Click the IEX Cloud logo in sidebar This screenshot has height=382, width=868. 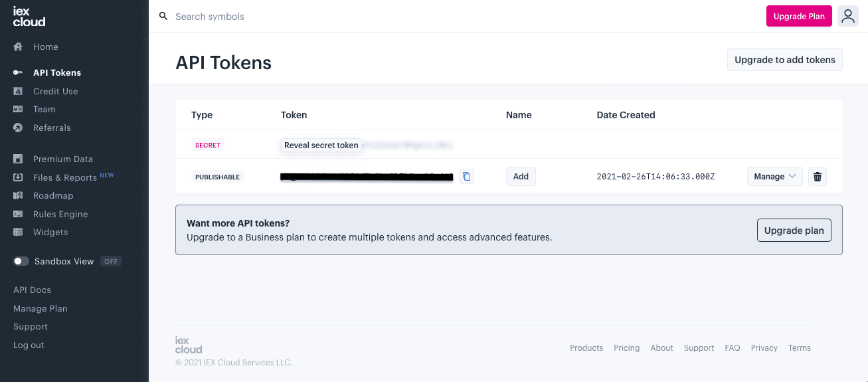click(x=29, y=17)
